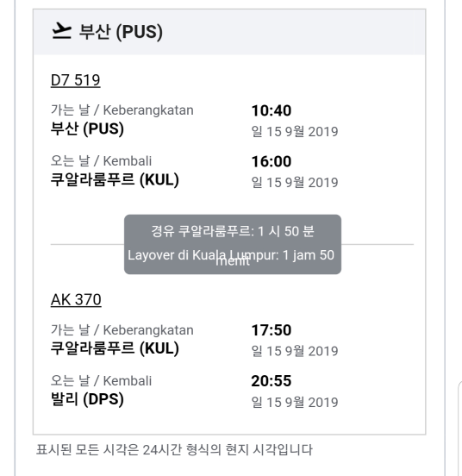
Task: Open the AK 370 flight link
Action: 76,300
